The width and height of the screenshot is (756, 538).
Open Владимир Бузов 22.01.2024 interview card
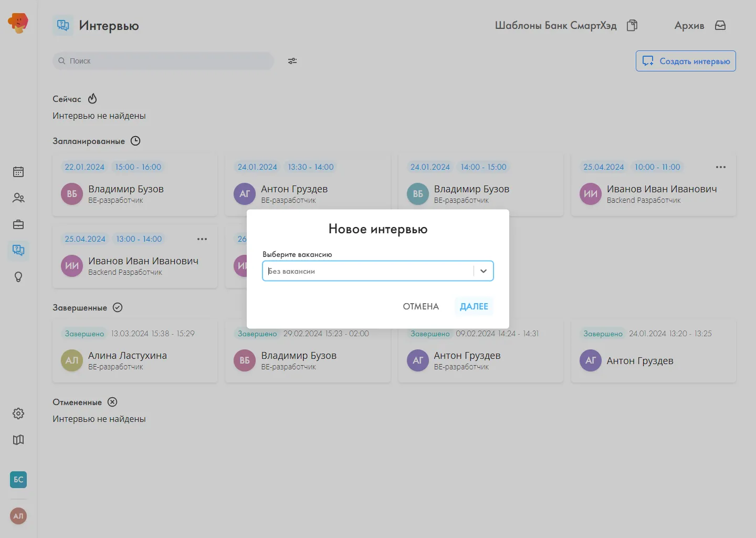[135, 185]
